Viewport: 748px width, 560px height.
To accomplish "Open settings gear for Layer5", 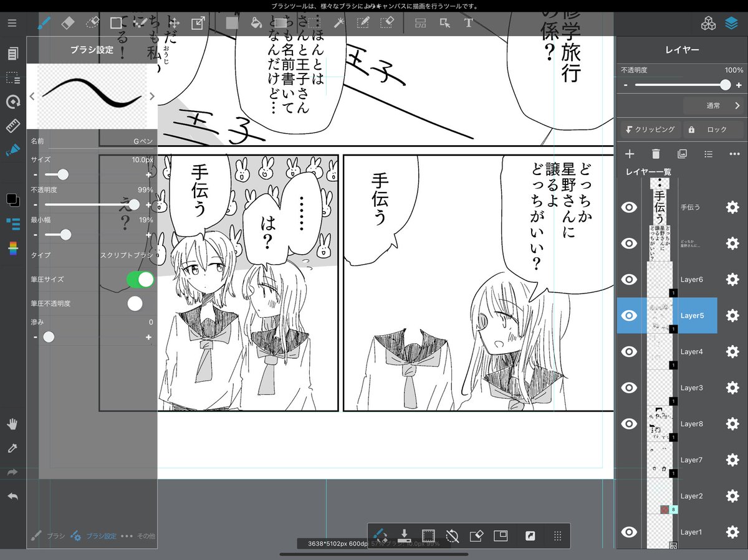I will click(x=732, y=316).
